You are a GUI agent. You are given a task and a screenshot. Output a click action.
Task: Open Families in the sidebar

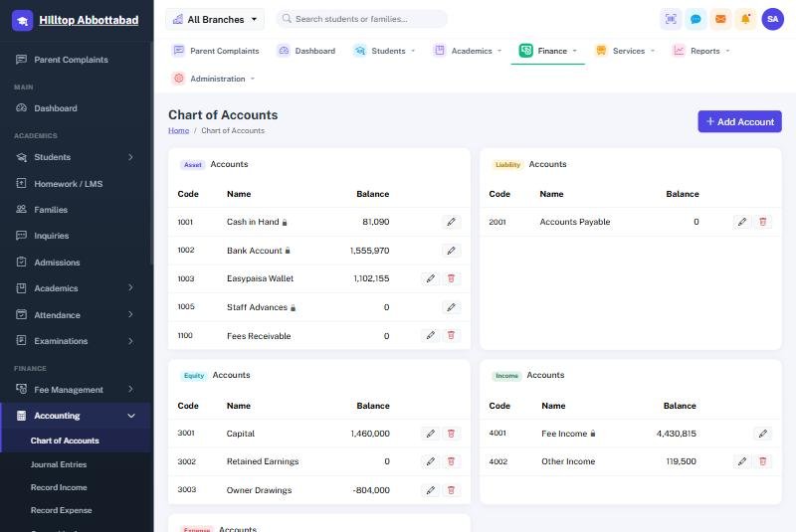click(77, 210)
